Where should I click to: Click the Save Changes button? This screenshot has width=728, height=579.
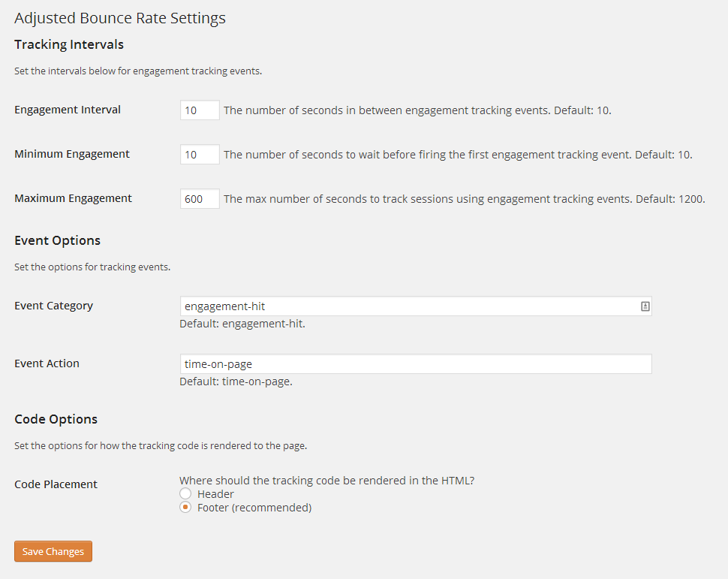[x=53, y=551]
